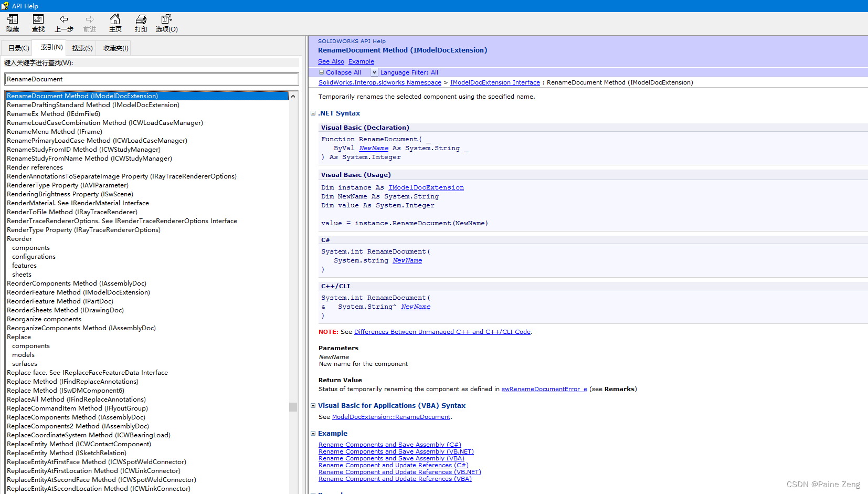Open the Example link in header
This screenshot has height=494, width=868.
361,61
